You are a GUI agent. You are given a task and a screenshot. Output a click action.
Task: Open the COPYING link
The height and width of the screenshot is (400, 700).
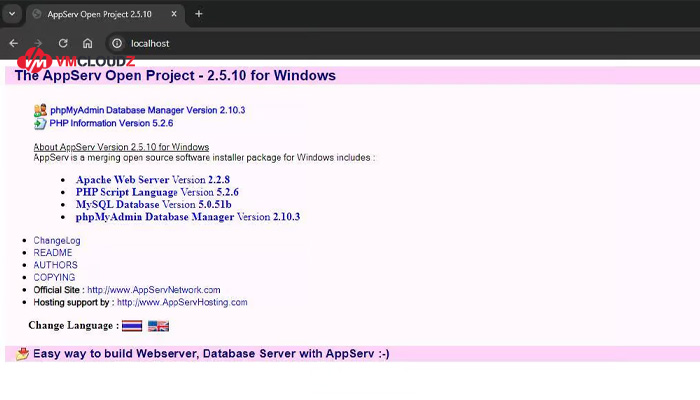point(54,277)
